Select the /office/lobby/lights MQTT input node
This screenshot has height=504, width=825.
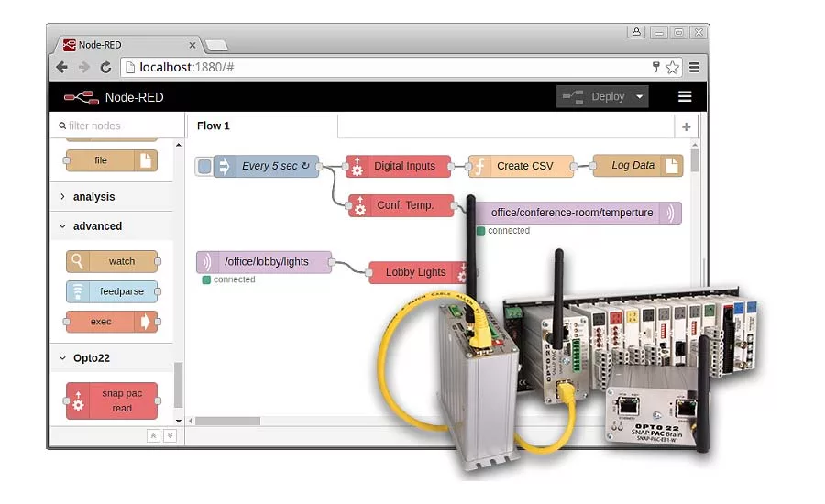tap(265, 261)
